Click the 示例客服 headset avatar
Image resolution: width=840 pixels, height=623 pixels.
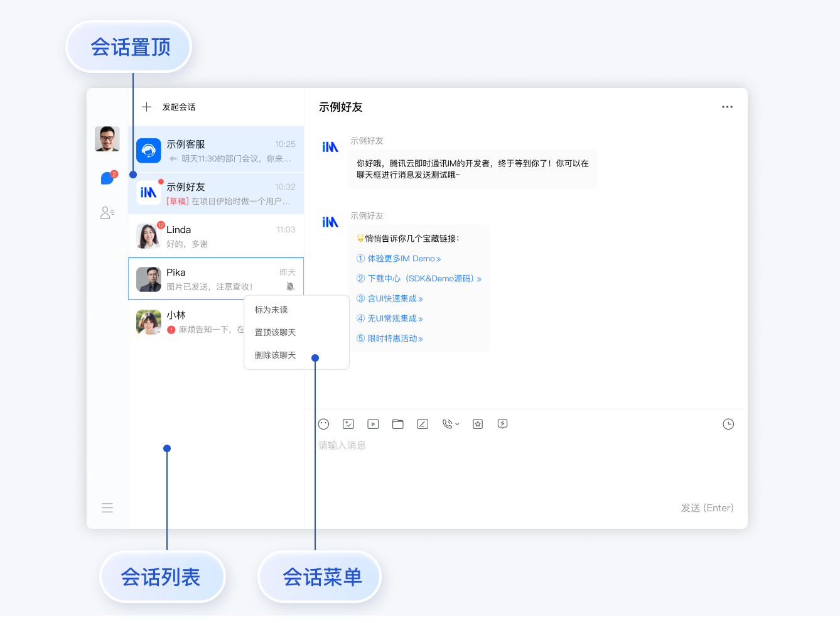[x=149, y=151]
